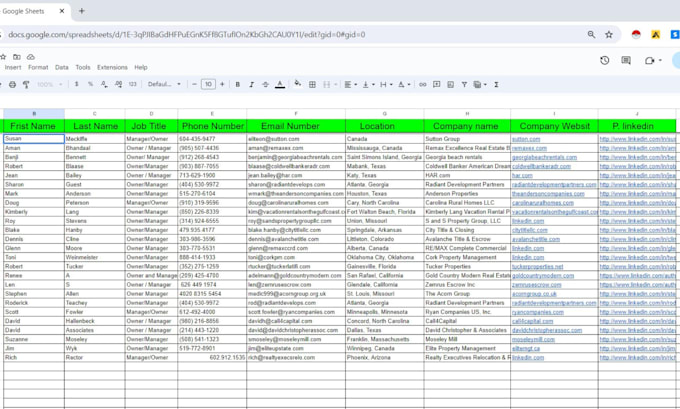This screenshot has height=409, width=680.
Task: Open the text color picker
Action: (280, 85)
